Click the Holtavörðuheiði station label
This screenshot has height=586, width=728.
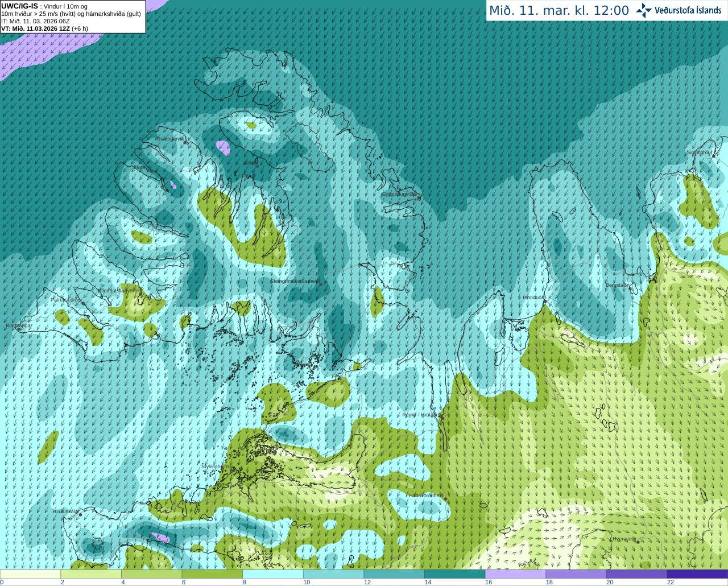[426, 496]
